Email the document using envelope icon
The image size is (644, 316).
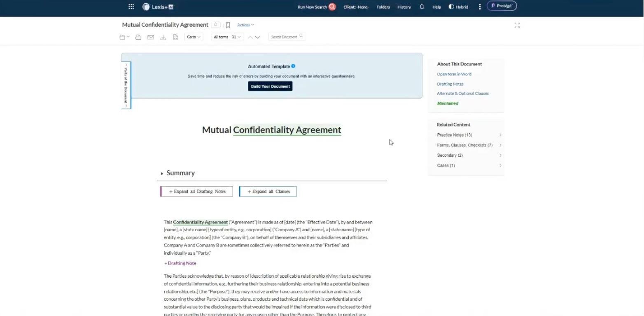pos(151,37)
